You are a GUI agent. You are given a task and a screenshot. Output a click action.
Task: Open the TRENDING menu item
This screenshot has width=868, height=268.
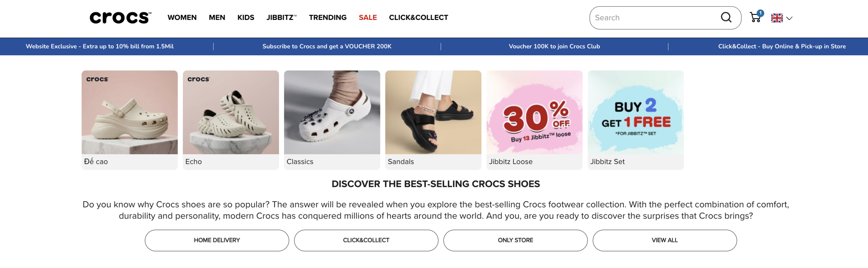point(328,18)
